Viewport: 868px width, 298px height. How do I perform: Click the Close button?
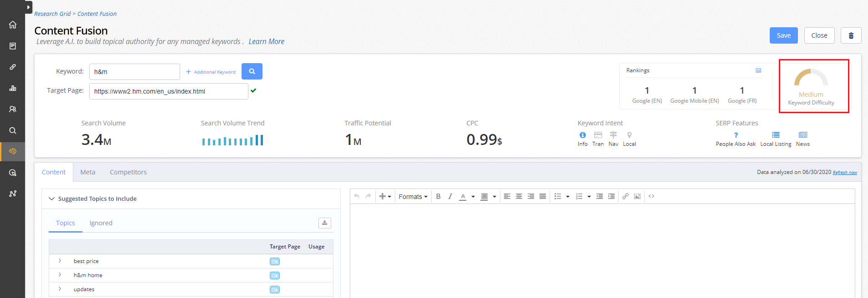(x=819, y=35)
